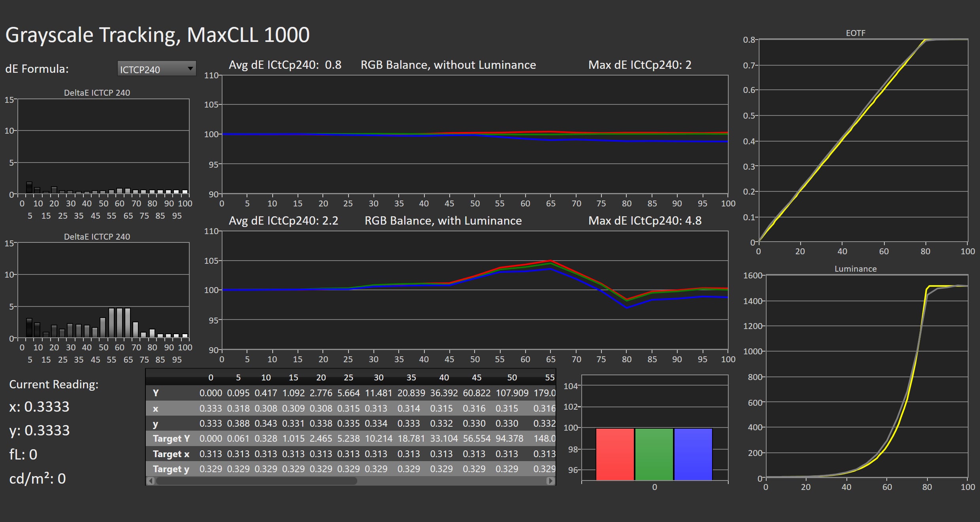Viewport: 980px width, 522px height.
Task: Click the red bar in RGB chart
Action: pos(615,454)
